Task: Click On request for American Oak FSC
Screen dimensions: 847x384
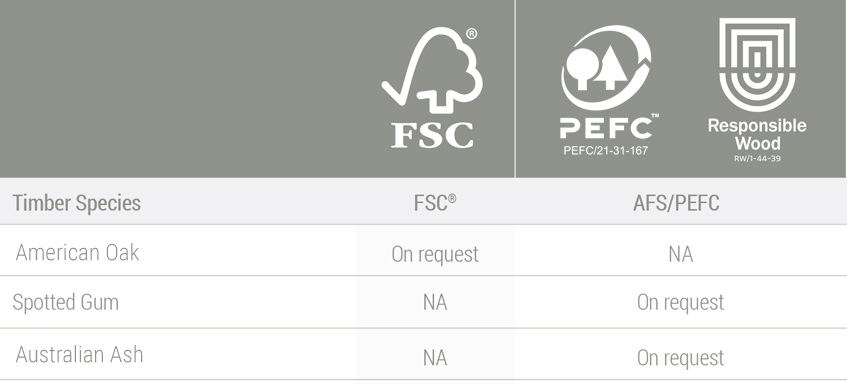Action: [435, 254]
